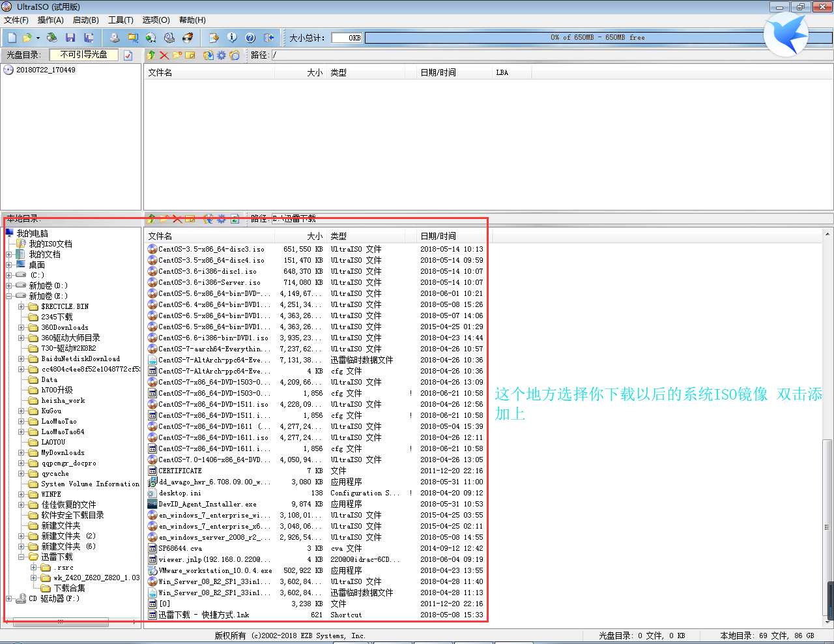Open the 工具(T) menu
This screenshot has width=834, height=644.
(x=121, y=20)
